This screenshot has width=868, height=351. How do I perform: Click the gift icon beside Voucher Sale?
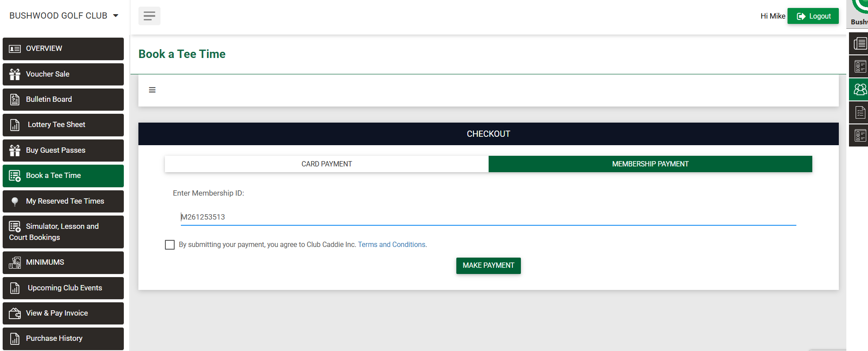coord(15,74)
